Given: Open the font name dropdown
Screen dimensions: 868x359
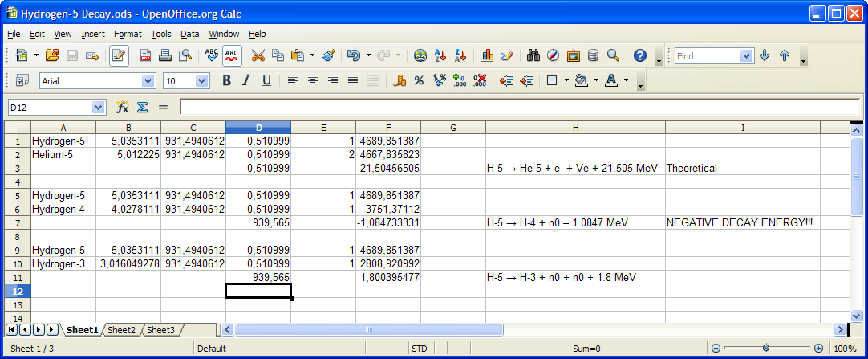Looking at the screenshot, I should coord(148,80).
